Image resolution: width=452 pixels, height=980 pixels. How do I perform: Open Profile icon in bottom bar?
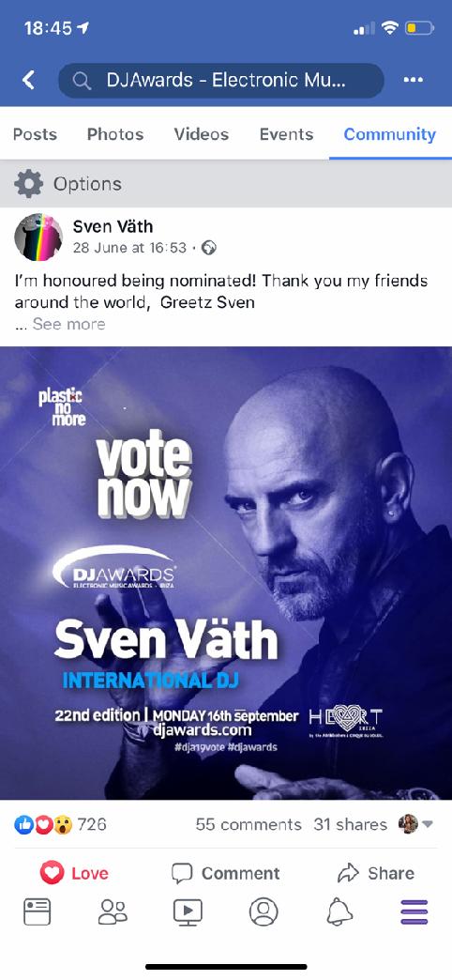pos(264,911)
